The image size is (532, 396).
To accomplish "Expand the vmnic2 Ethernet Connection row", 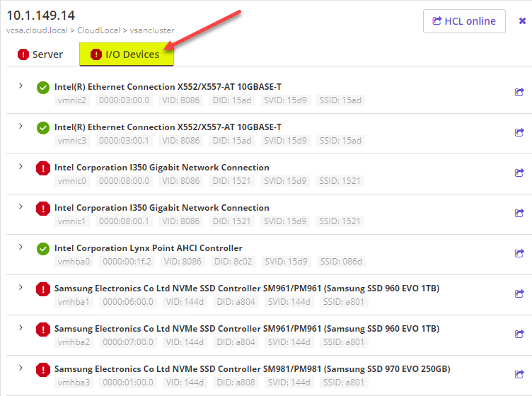I will coord(21,86).
